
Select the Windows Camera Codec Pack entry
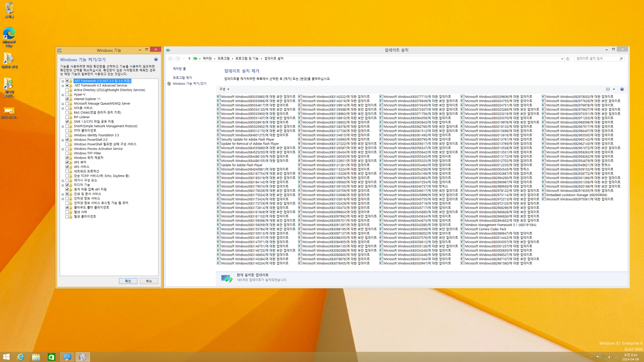[x=483, y=229]
